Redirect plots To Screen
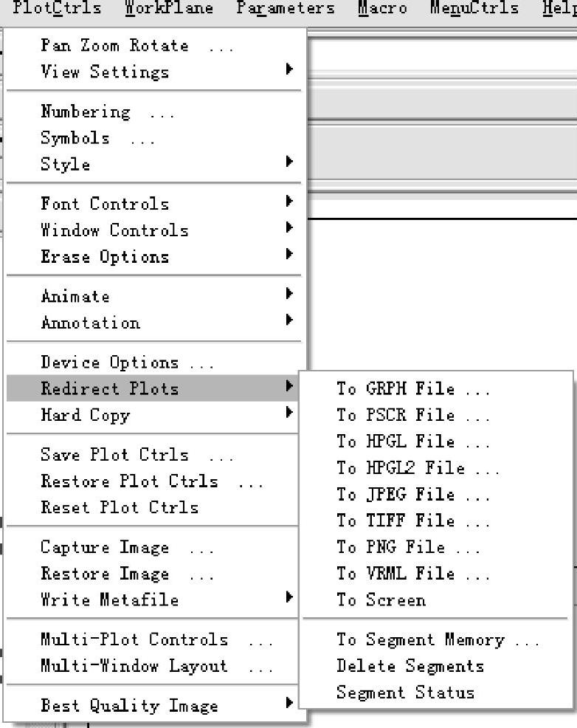The image size is (577, 728). pyautogui.click(x=435, y=600)
